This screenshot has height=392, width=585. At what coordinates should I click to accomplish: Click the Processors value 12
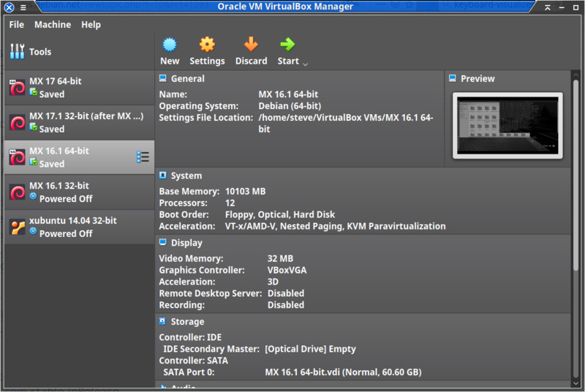click(230, 203)
